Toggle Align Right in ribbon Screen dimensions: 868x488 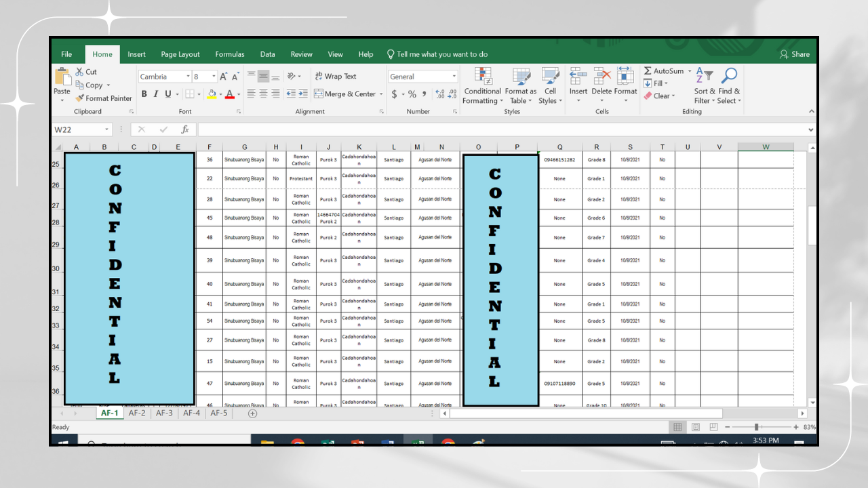pos(275,94)
